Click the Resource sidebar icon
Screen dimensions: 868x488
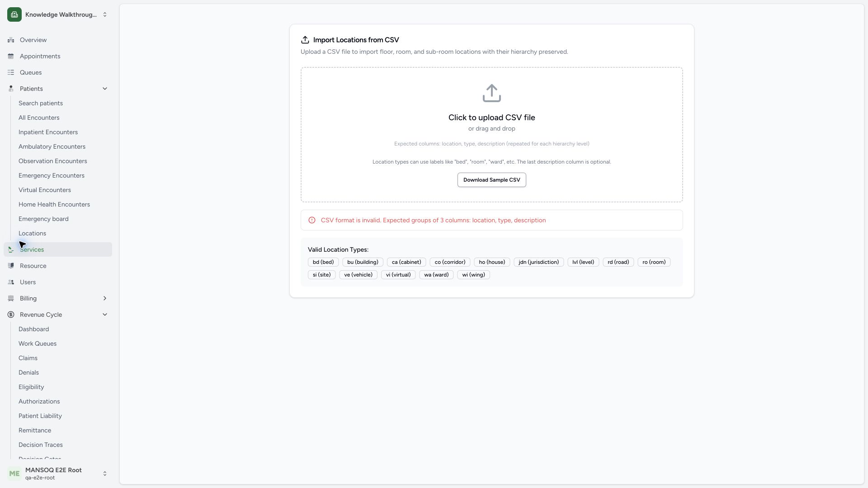point(11,266)
